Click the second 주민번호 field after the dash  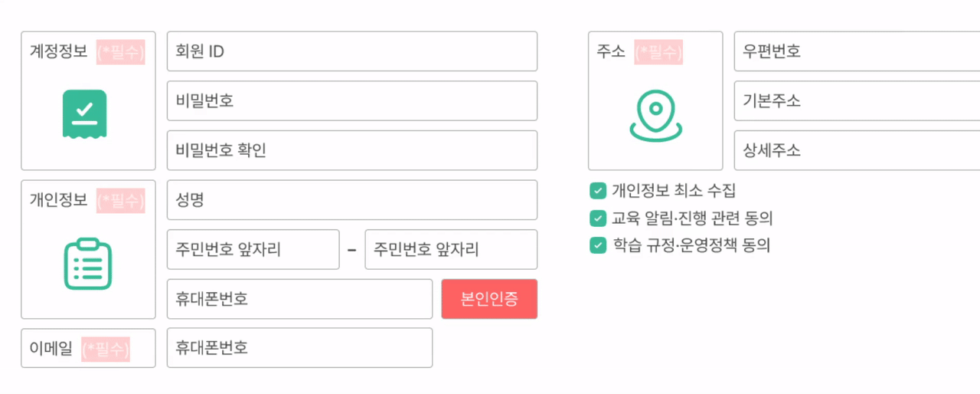[x=451, y=250]
